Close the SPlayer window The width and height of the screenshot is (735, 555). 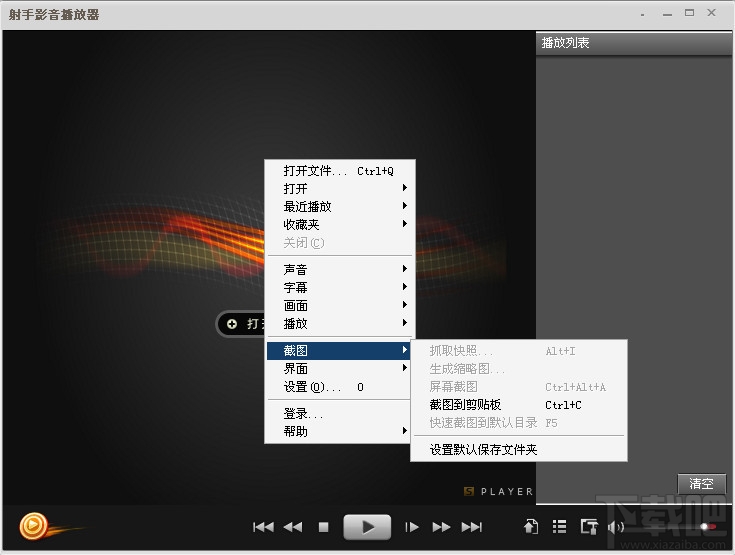point(712,13)
